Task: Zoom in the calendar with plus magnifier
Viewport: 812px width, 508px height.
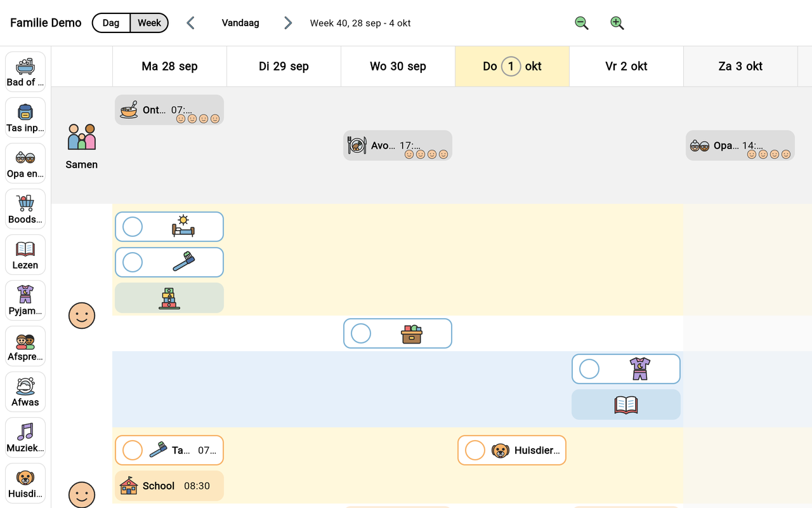Action: pos(617,23)
